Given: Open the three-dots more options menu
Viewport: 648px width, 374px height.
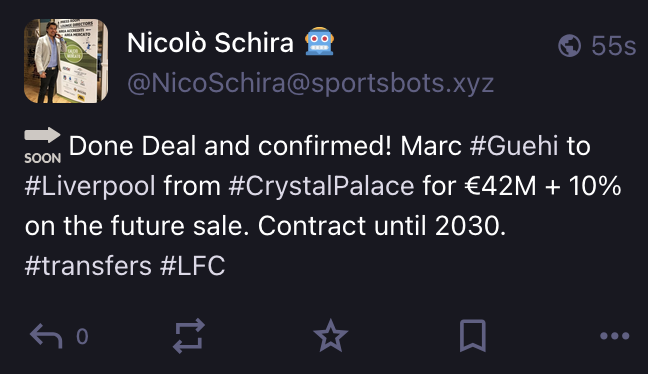Looking at the screenshot, I should pyautogui.click(x=615, y=336).
